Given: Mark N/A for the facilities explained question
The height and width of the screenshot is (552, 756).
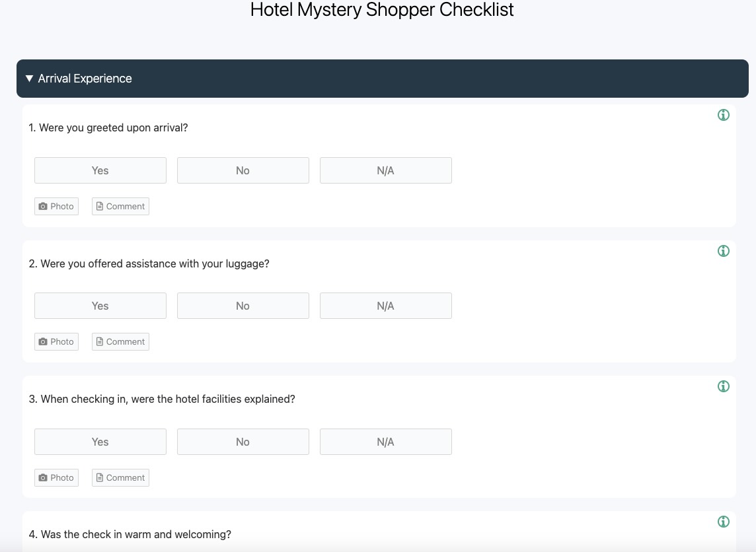Looking at the screenshot, I should tap(385, 442).
